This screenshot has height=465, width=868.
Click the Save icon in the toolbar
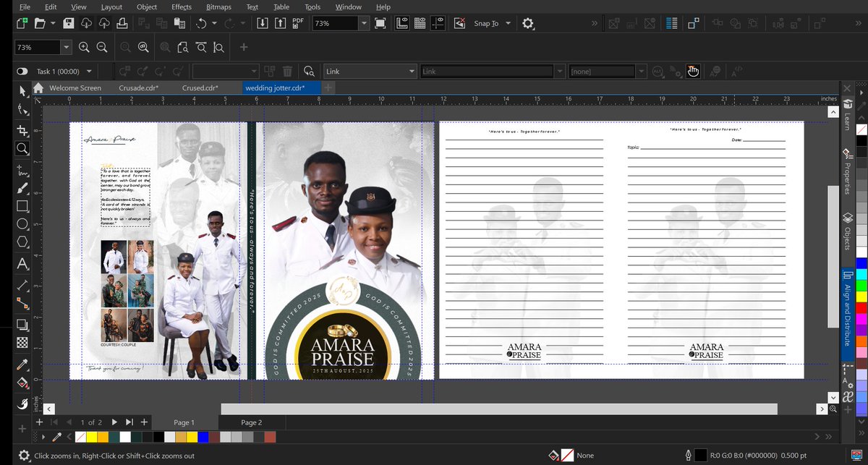click(69, 23)
